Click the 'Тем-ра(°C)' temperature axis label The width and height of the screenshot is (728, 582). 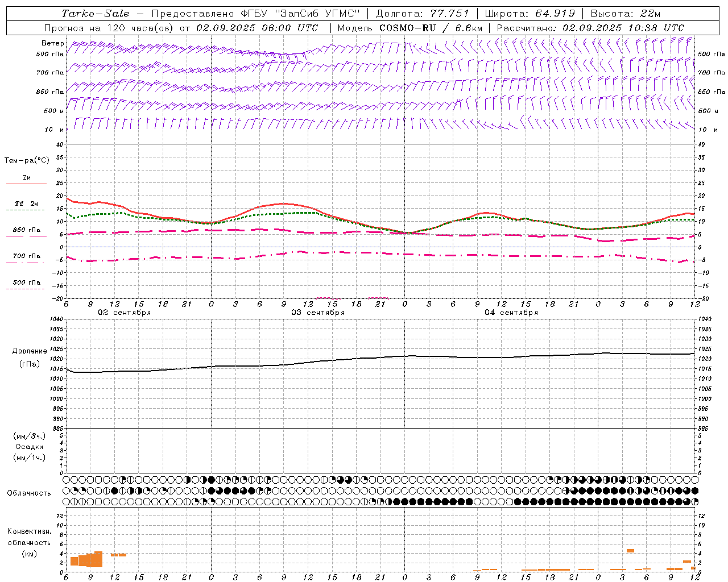coord(27,161)
